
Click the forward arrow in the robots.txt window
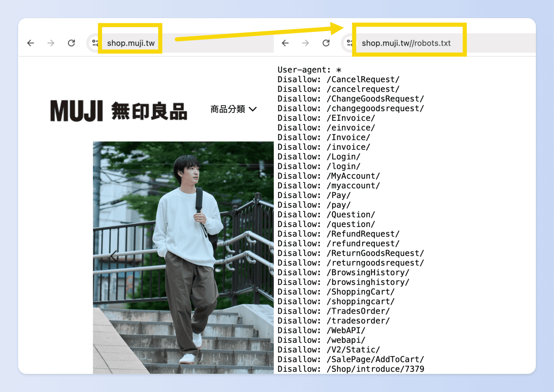[x=305, y=43]
